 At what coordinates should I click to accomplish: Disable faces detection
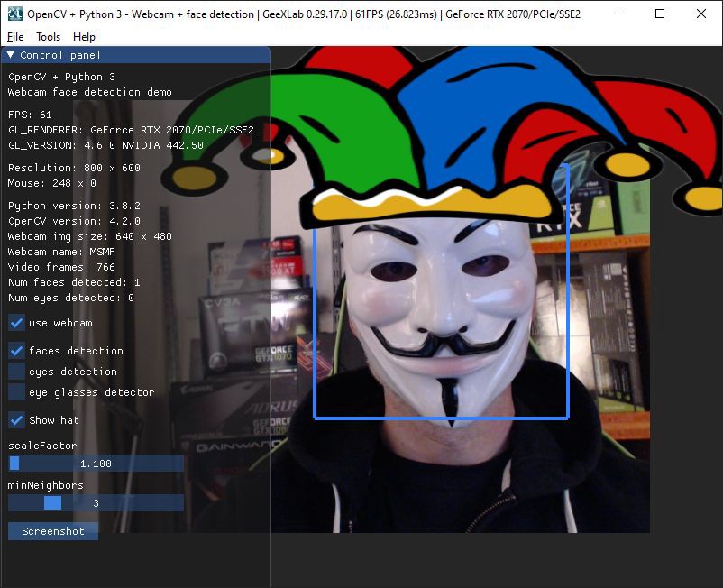tap(15, 351)
